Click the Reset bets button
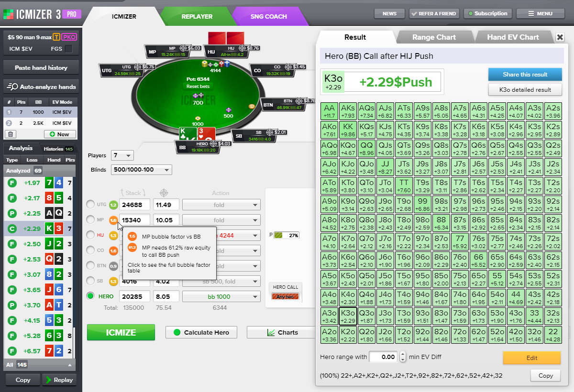The image size is (574, 392). click(199, 87)
